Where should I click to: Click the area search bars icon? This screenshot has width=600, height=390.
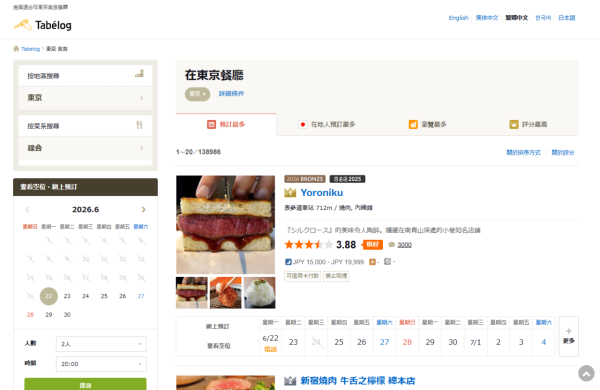140,74
